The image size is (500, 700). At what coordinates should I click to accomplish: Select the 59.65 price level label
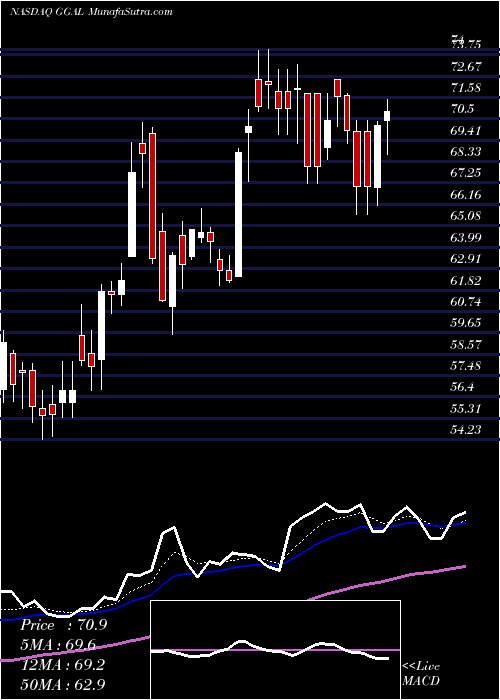[467, 323]
